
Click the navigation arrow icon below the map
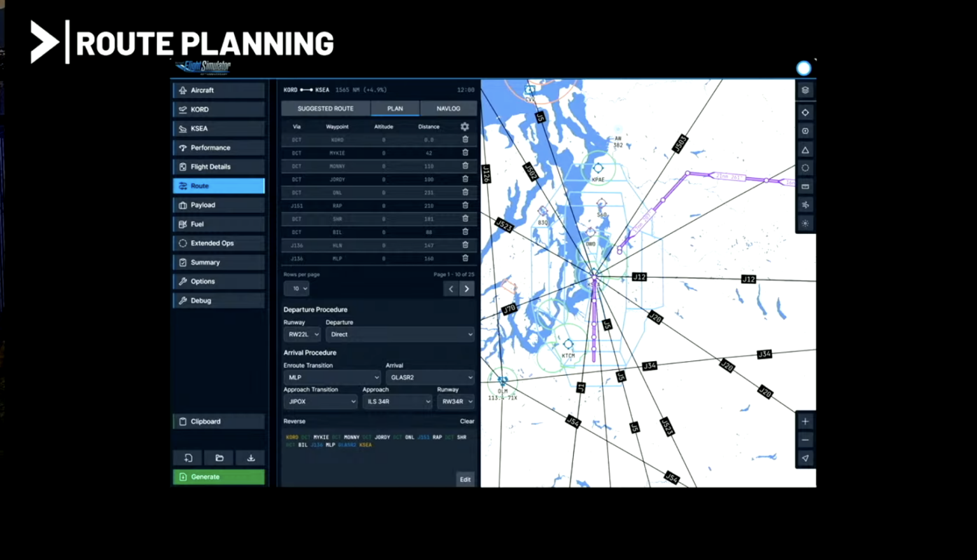click(x=805, y=458)
